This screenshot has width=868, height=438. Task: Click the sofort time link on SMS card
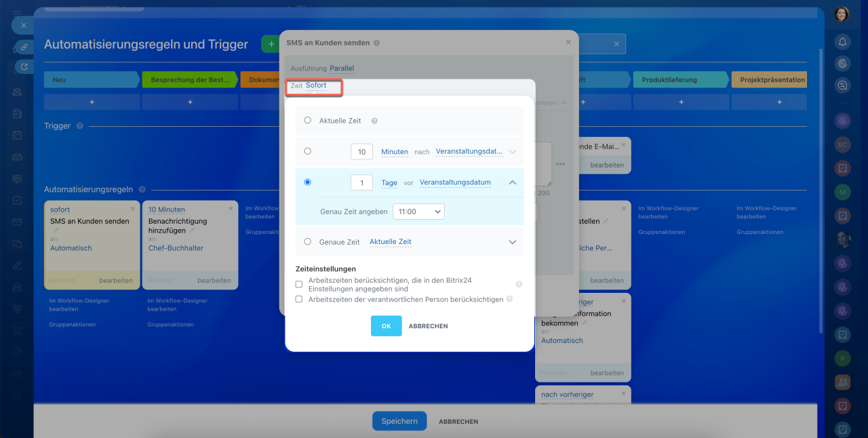pyautogui.click(x=60, y=210)
